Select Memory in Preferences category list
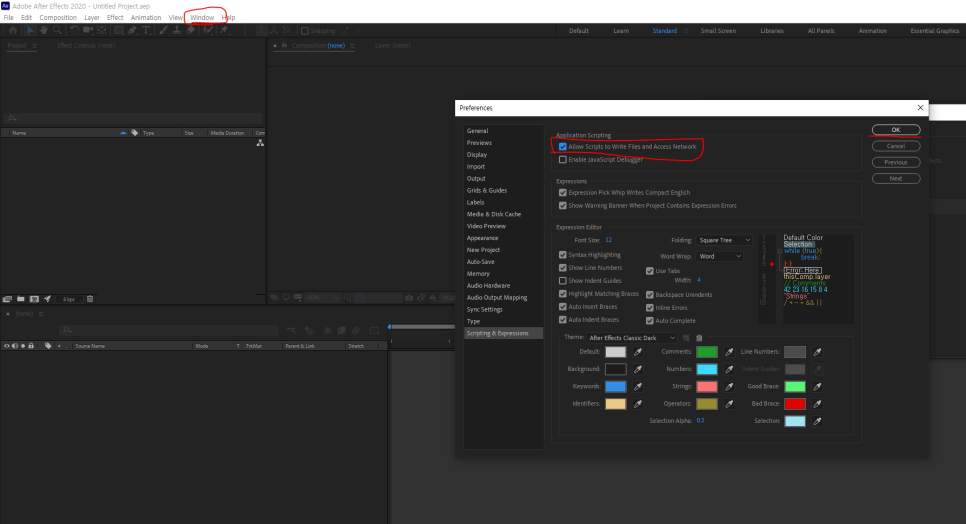The width and height of the screenshot is (966, 524). click(478, 273)
